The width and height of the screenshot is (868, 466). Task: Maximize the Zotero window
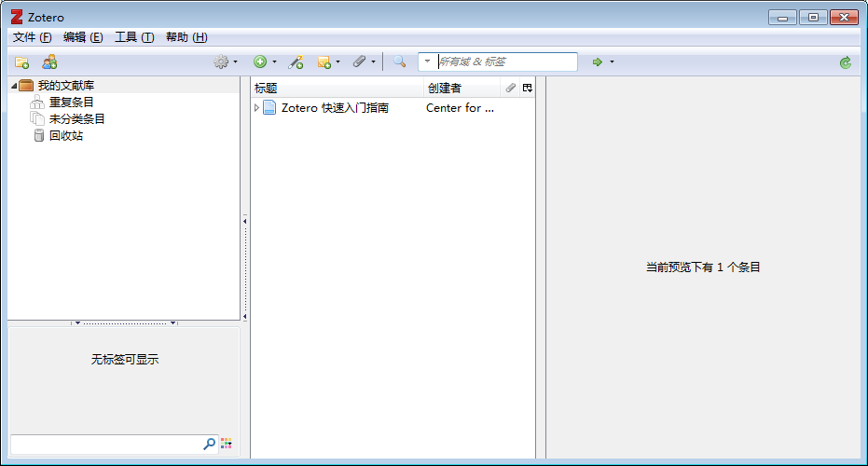coord(813,18)
